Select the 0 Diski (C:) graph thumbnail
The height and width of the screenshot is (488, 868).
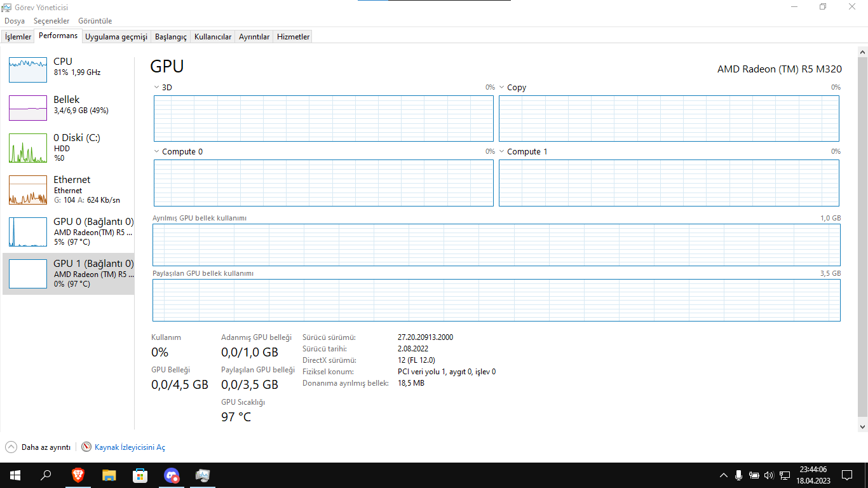pyautogui.click(x=28, y=148)
